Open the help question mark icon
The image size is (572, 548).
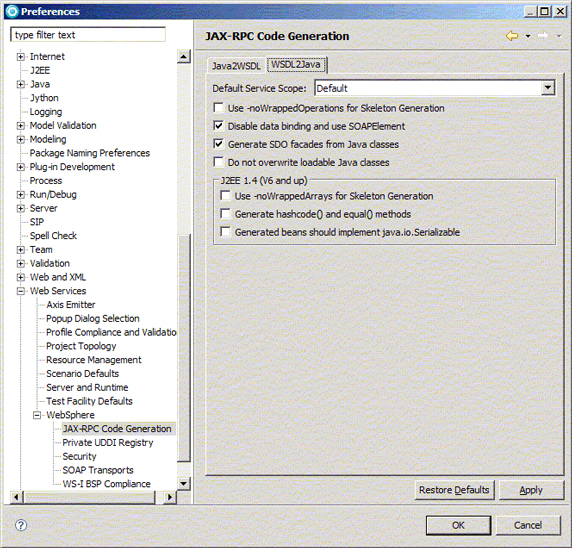point(21,525)
